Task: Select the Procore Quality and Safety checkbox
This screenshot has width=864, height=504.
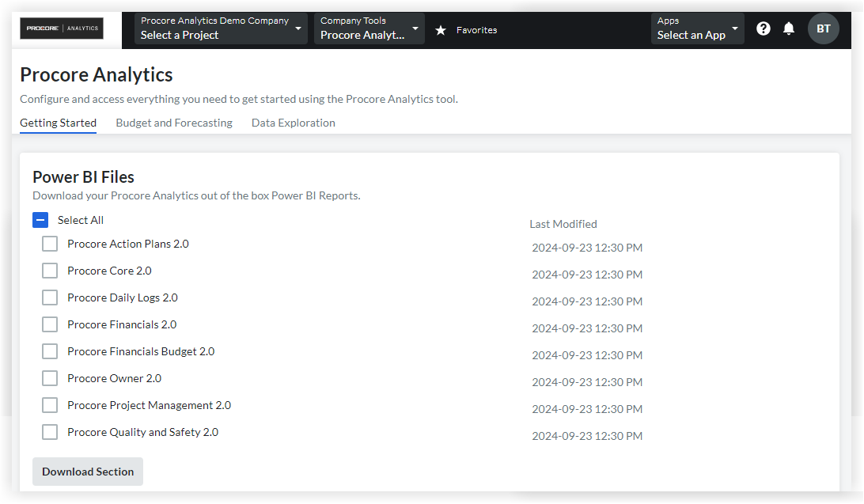Action: pyautogui.click(x=50, y=431)
